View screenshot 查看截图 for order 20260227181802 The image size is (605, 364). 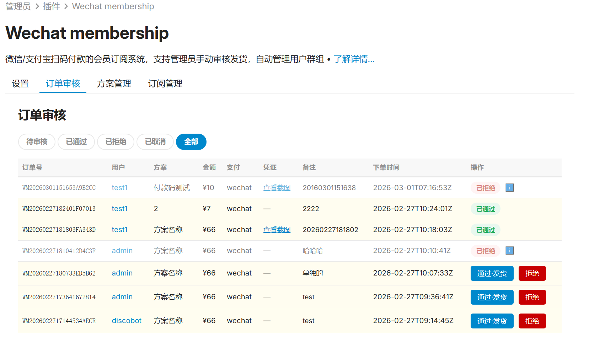tap(277, 230)
